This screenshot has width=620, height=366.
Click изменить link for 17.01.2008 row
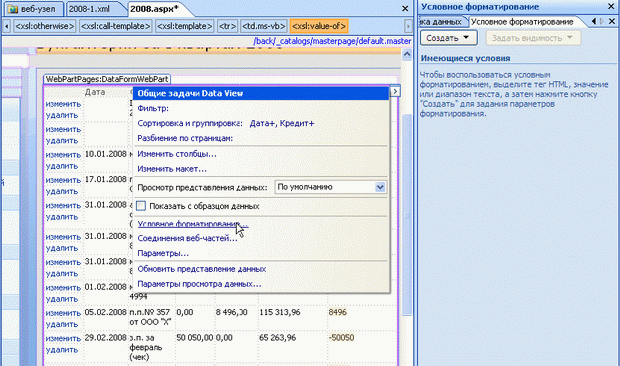(63, 180)
